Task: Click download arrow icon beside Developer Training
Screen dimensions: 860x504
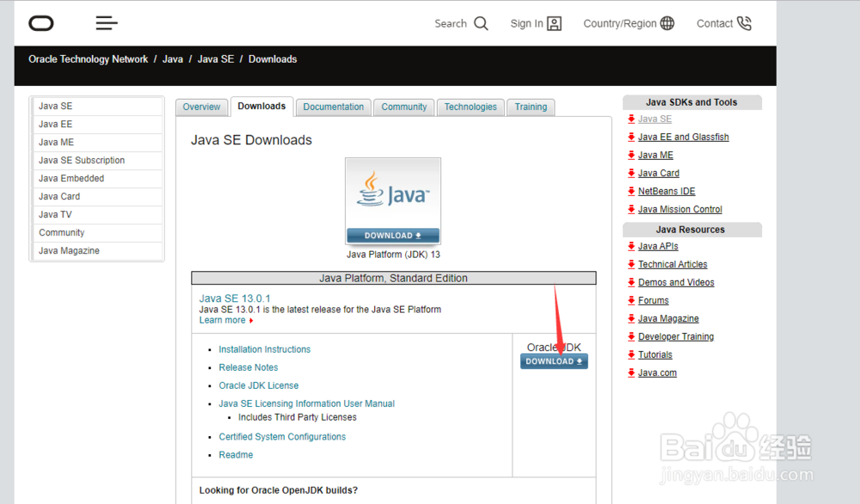Action: pyautogui.click(x=631, y=337)
